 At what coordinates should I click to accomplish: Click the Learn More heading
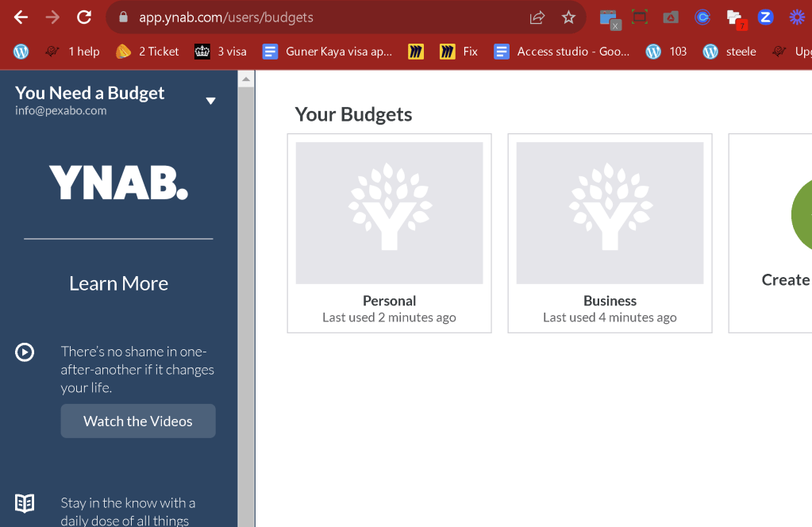(118, 283)
